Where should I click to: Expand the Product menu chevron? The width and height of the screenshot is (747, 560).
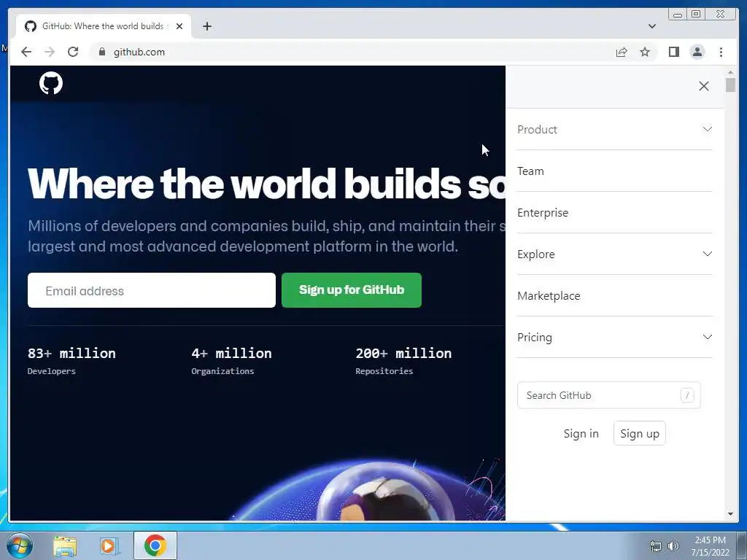coord(708,129)
